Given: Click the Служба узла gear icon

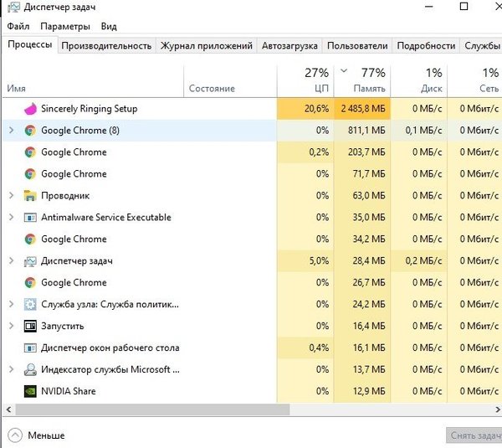Looking at the screenshot, I should [x=30, y=305].
